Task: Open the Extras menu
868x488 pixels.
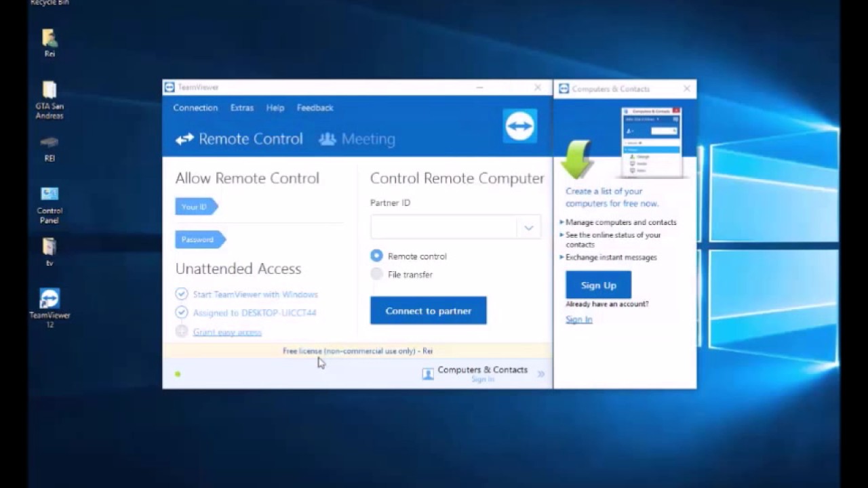Action: click(x=242, y=108)
